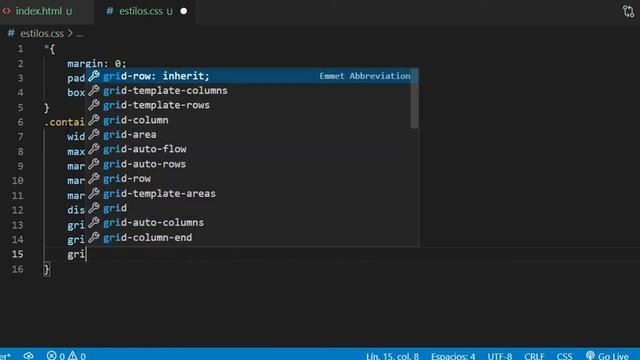Change encoding via UTF-8 status item

click(500, 356)
